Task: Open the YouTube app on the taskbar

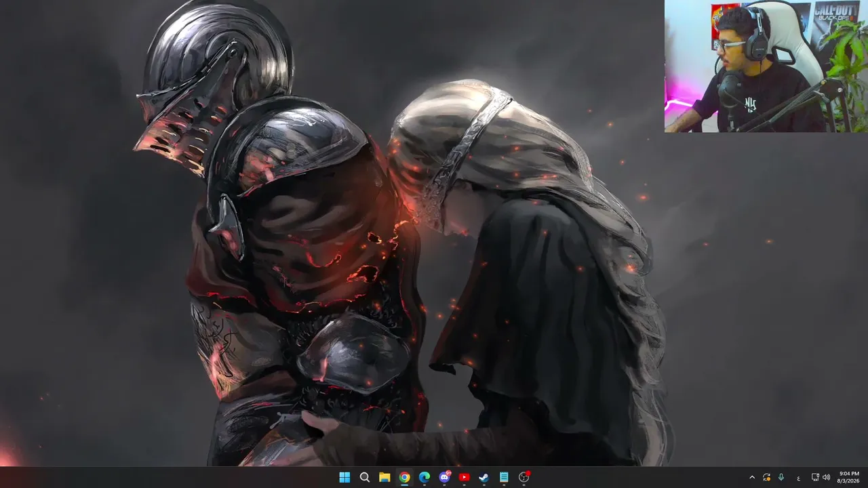Action: (x=464, y=477)
